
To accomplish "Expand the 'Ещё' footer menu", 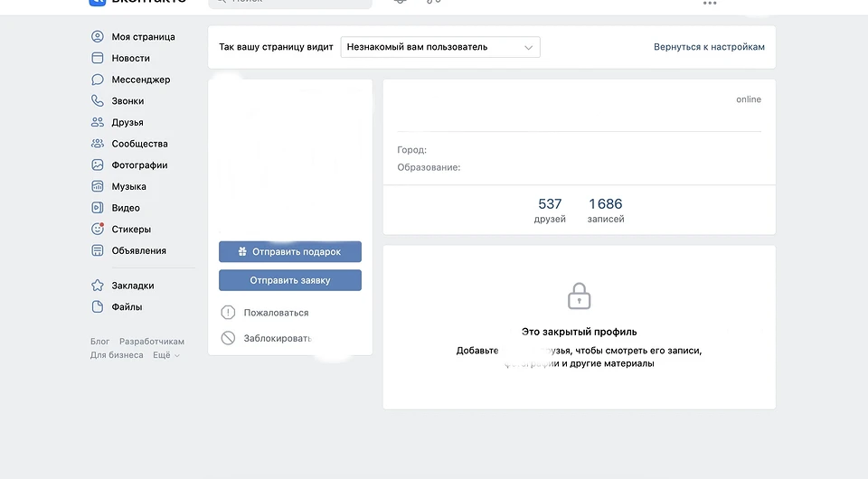I will (x=165, y=355).
